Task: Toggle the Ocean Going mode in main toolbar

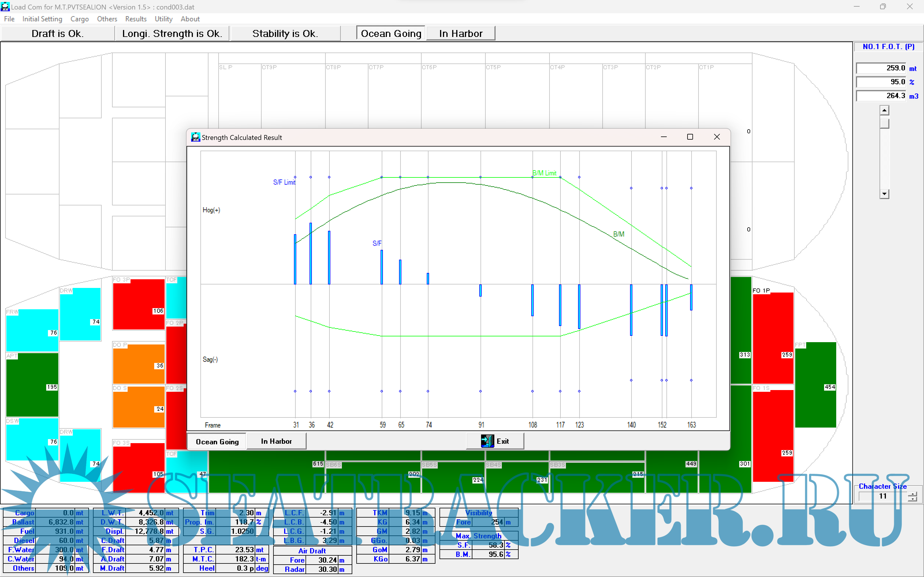Action: pos(391,33)
